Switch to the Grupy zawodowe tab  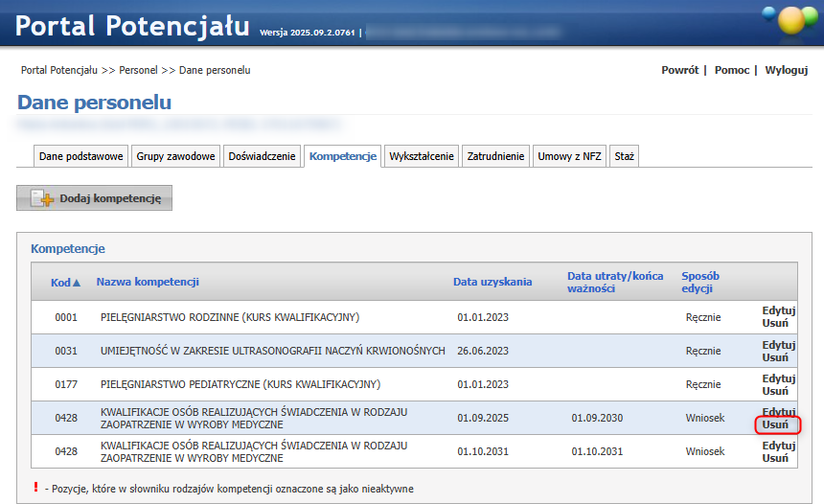tap(175, 156)
